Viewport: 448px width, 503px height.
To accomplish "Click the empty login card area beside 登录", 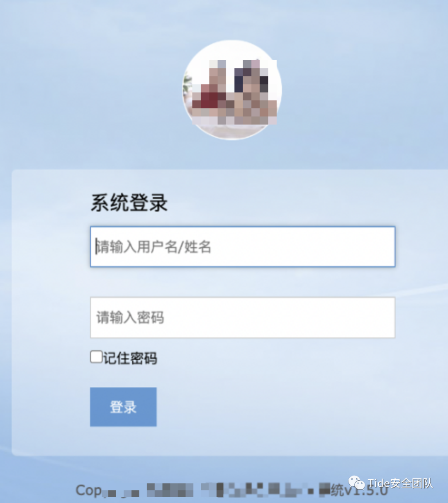I will (274, 407).
